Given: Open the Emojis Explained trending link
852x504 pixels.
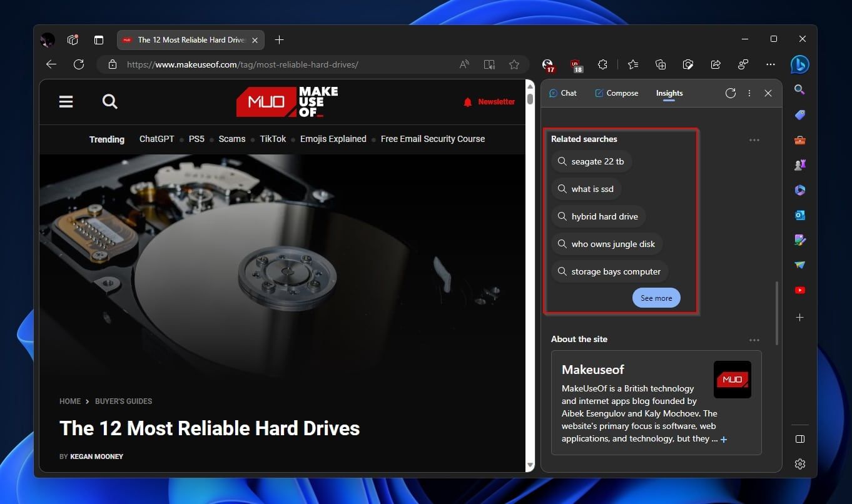Looking at the screenshot, I should click(333, 139).
